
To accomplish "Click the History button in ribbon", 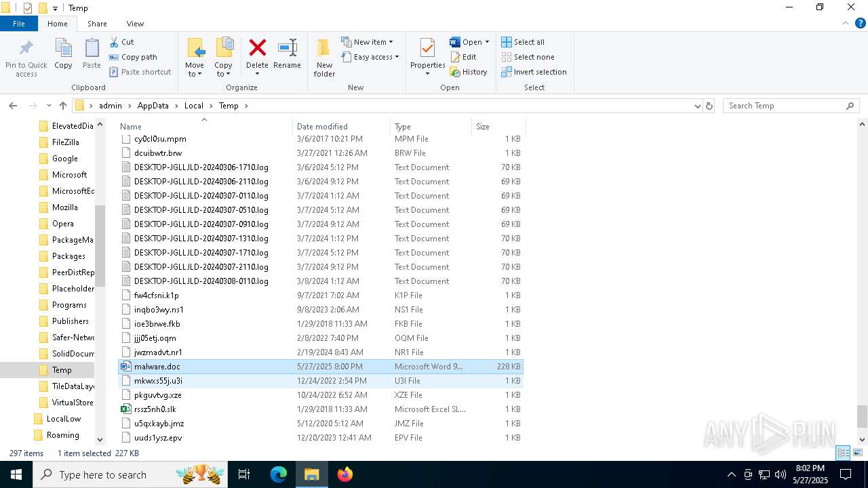I will pos(469,72).
